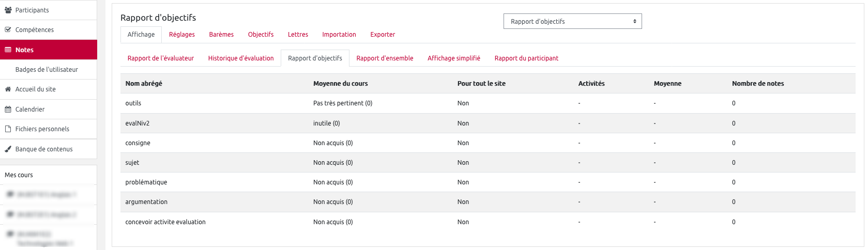
Task: Click the Calendrier calendar icon
Action: pos(8,110)
